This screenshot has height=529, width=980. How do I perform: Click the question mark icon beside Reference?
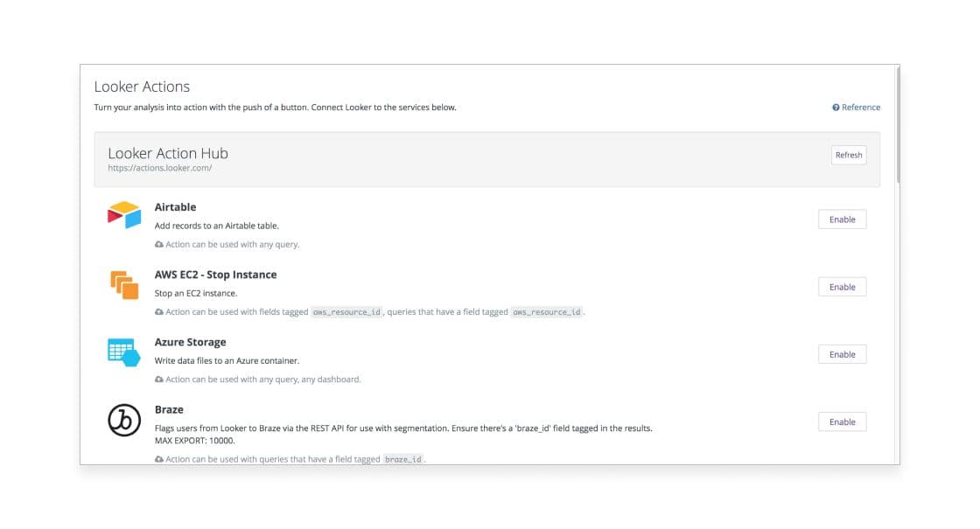(x=836, y=108)
